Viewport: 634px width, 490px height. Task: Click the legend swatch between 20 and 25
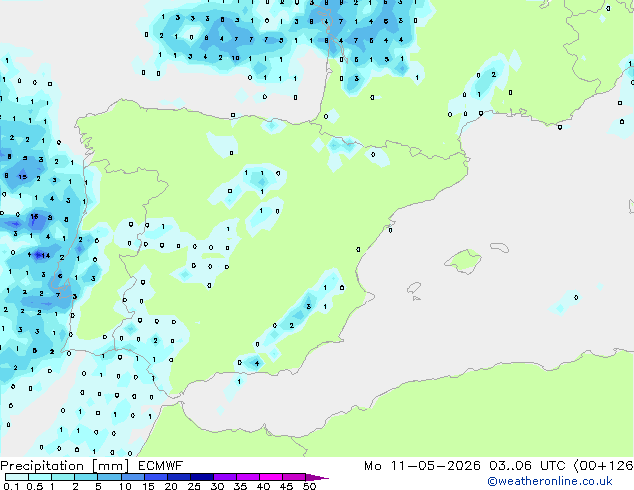[x=179, y=477]
